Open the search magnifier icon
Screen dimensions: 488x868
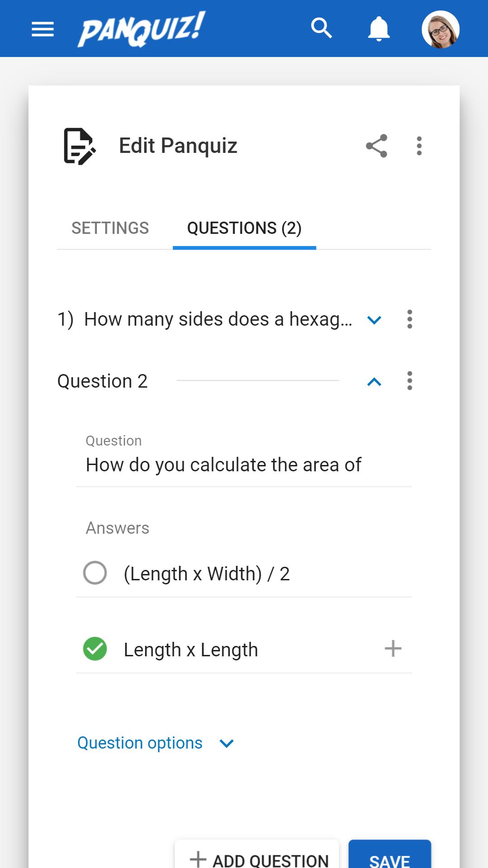click(322, 28)
